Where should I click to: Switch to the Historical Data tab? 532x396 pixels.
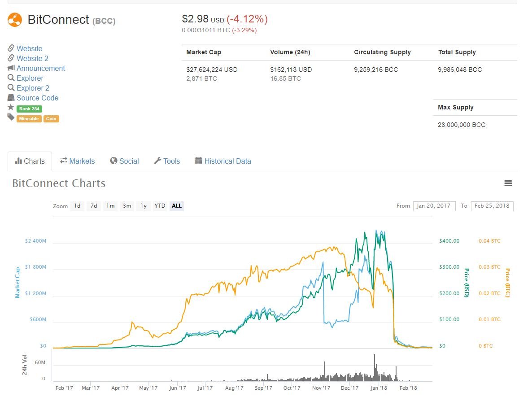tap(223, 161)
